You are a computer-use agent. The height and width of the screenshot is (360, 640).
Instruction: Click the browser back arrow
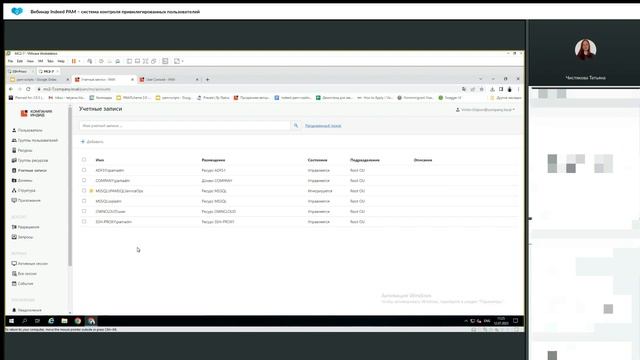(x=11, y=89)
